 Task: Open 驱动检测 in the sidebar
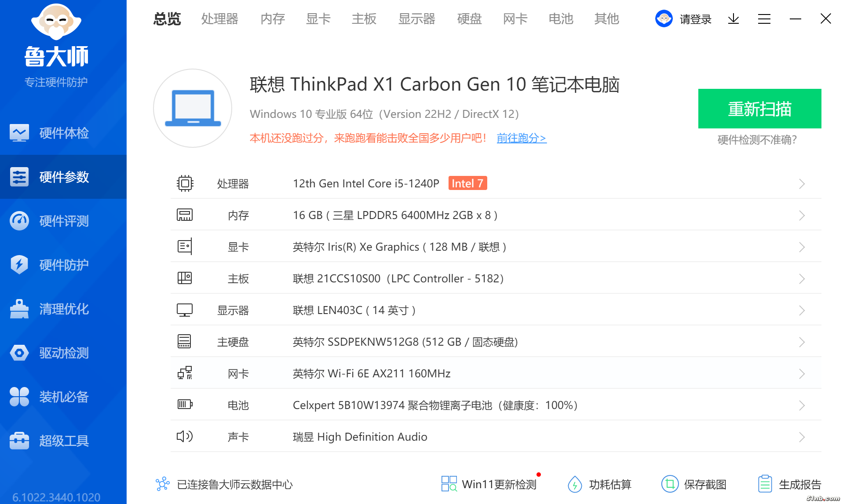pyautogui.click(x=63, y=353)
